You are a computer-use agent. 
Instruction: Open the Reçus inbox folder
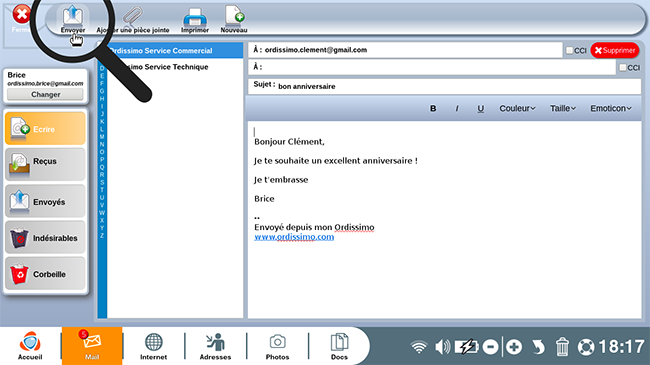pos(45,165)
